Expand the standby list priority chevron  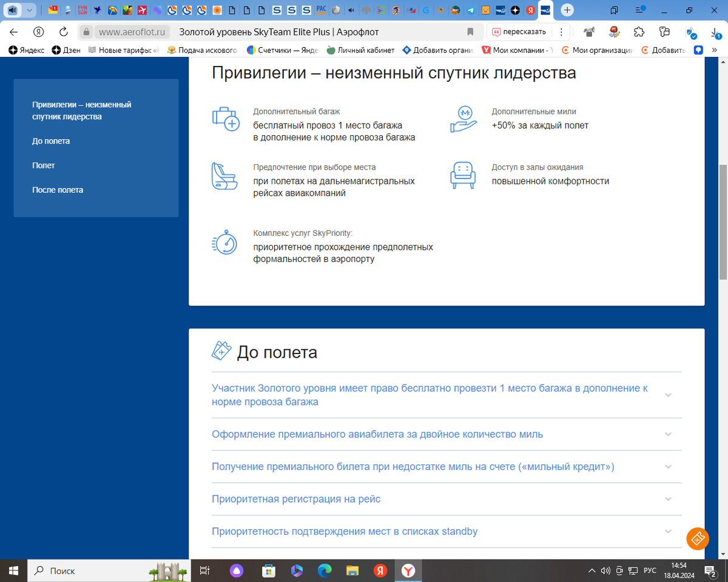[x=668, y=531]
